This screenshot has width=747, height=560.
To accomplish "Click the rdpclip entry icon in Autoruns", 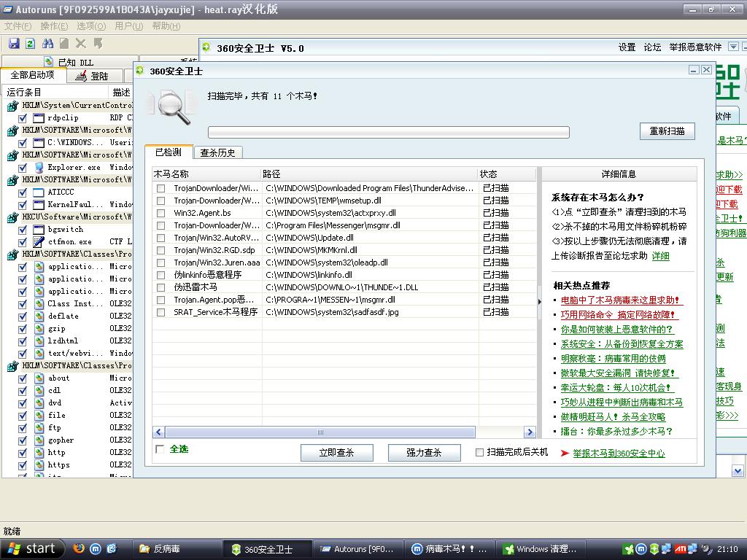I will click(x=39, y=117).
